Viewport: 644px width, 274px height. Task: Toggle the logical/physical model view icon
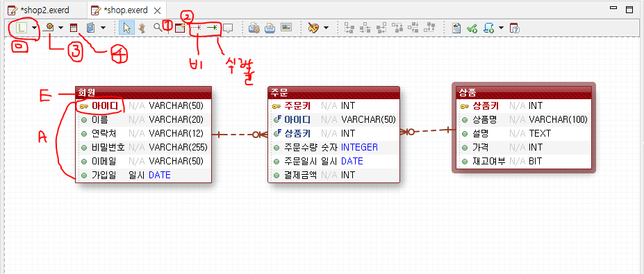coord(22,28)
